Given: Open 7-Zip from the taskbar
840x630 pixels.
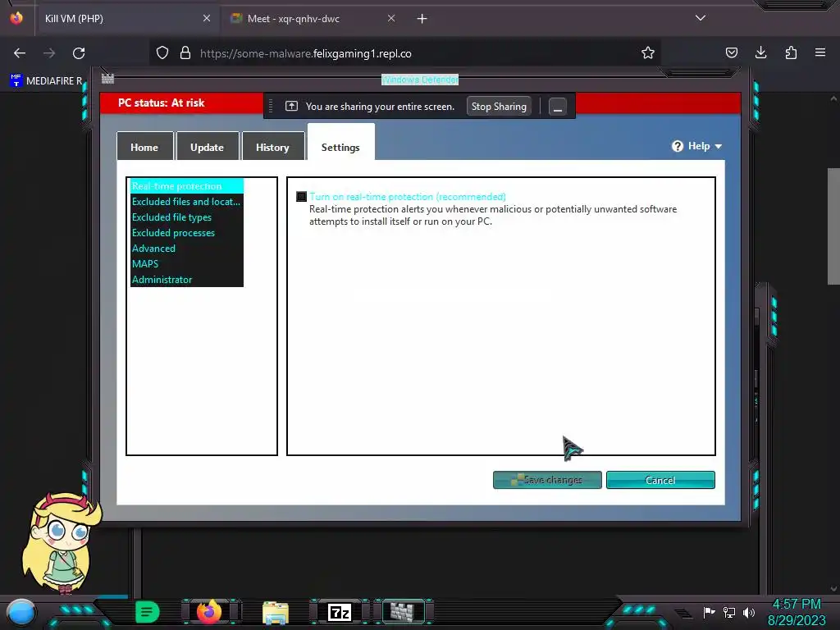Looking at the screenshot, I should [x=339, y=612].
